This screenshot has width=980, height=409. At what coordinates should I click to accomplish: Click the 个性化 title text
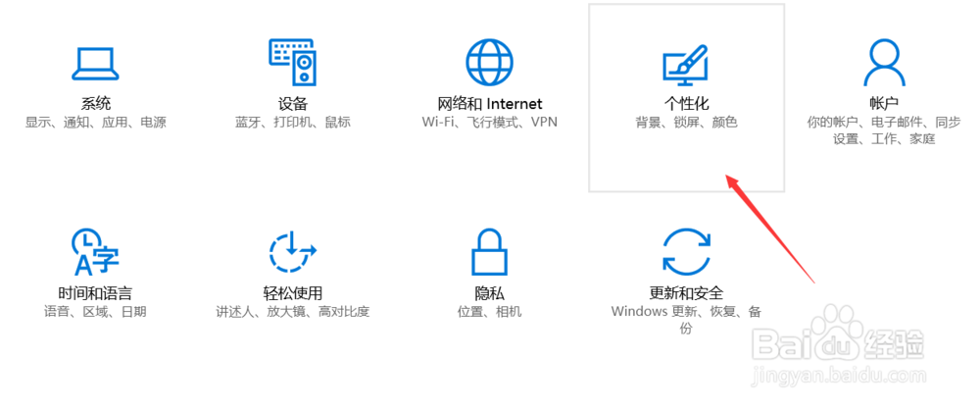(686, 103)
